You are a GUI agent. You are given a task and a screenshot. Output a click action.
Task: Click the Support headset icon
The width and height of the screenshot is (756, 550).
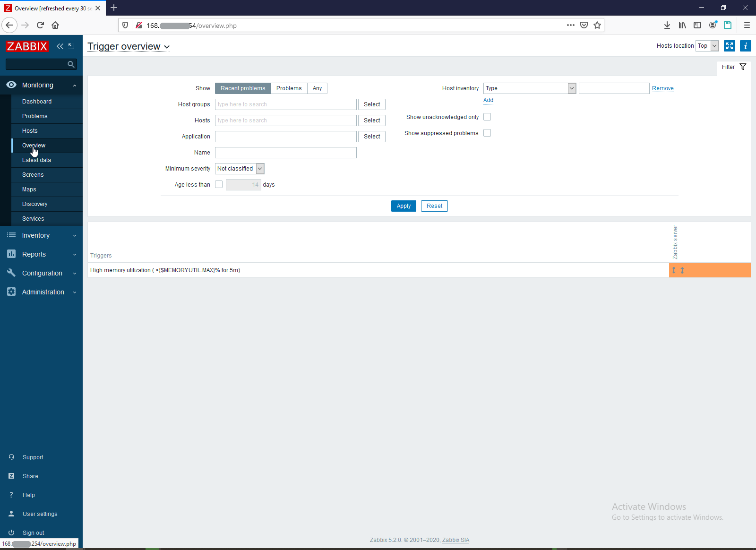pyautogui.click(x=11, y=457)
